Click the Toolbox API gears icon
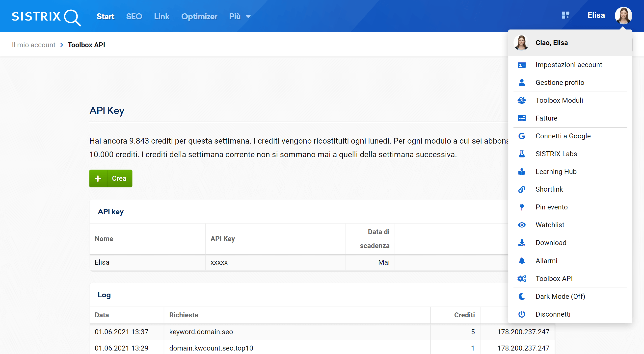This screenshot has width=644, height=354. 521,278
